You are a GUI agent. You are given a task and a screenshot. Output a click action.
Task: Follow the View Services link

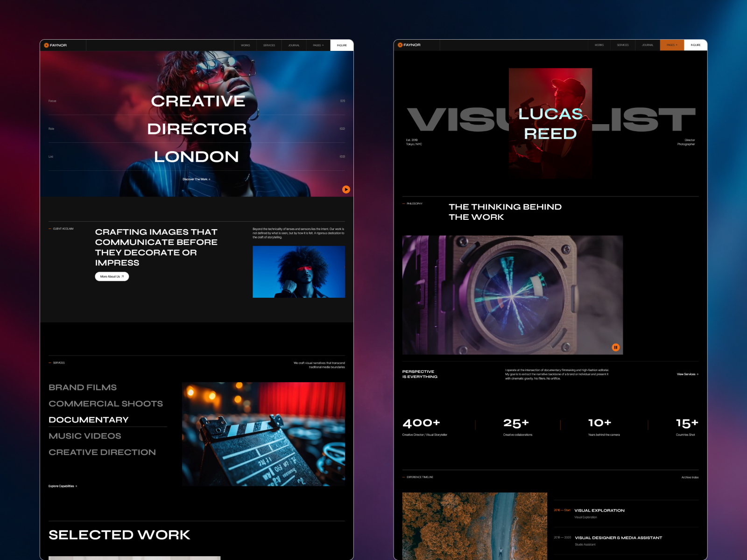pyautogui.click(x=688, y=374)
